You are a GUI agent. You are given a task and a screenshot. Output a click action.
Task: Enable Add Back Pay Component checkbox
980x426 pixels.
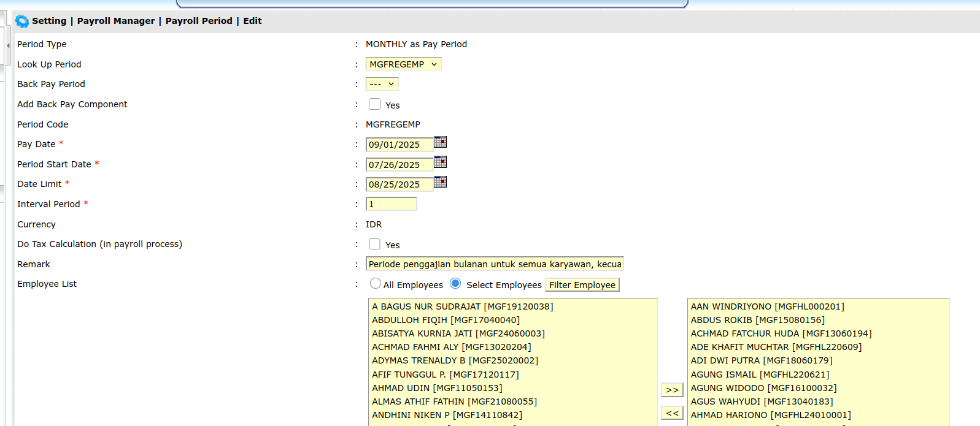coord(374,104)
